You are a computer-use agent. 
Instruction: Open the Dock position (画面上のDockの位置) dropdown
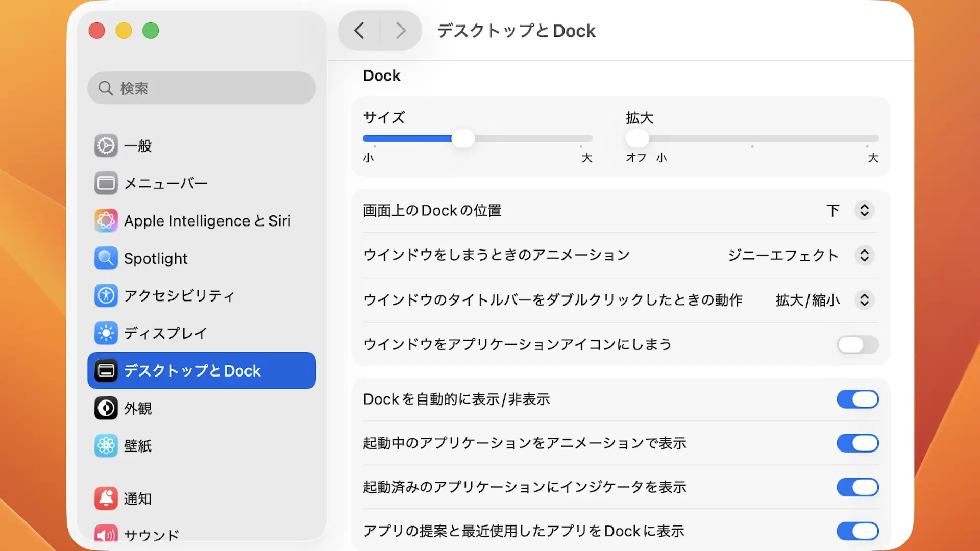click(864, 211)
